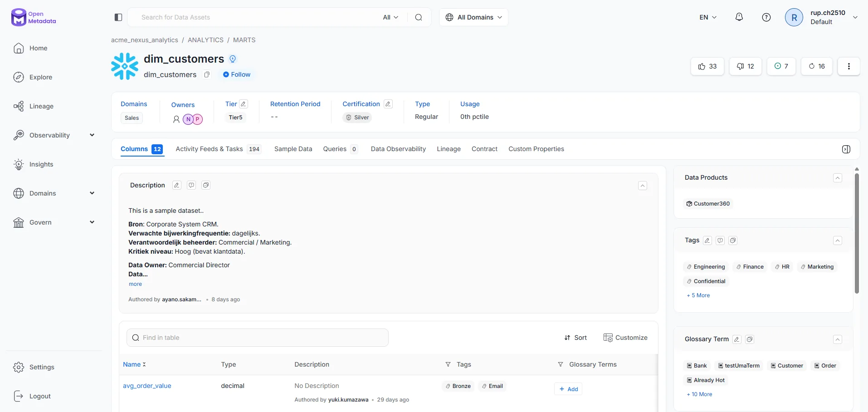Edit the Tags list

pyautogui.click(x=707, y=240)
